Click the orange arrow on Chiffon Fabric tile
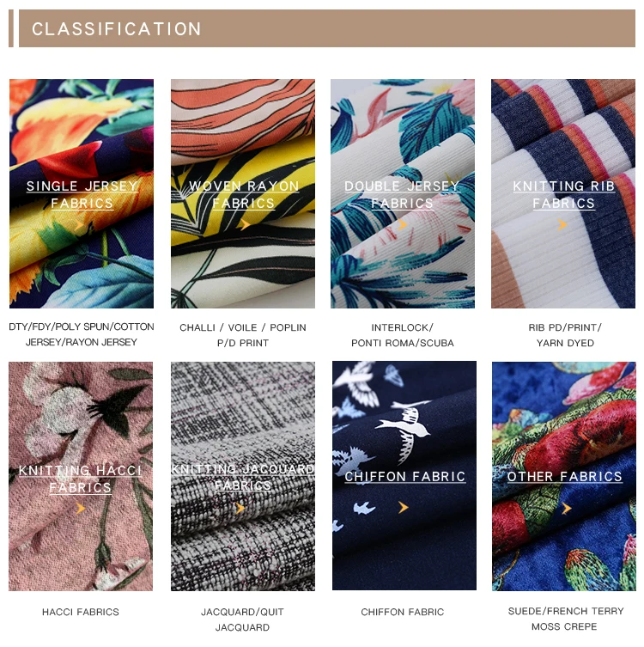 (404, 507)
